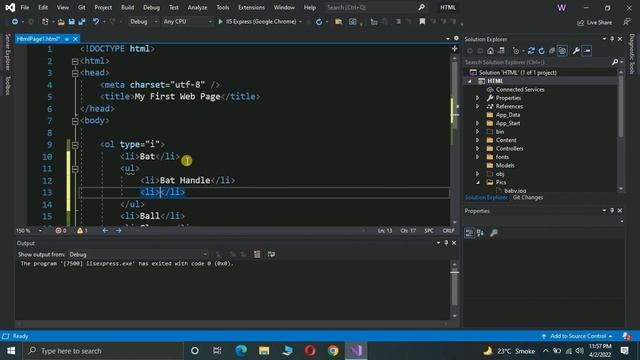The height and width of the screenshot is (360, 640).
Task: Click the Property Pages wrench icon in Properties panel
Action: (493, 233)
